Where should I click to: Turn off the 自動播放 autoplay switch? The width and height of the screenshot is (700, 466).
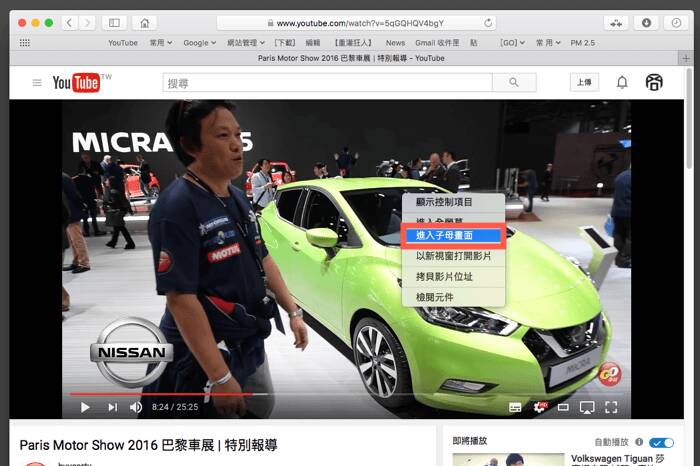pos(661,442)
